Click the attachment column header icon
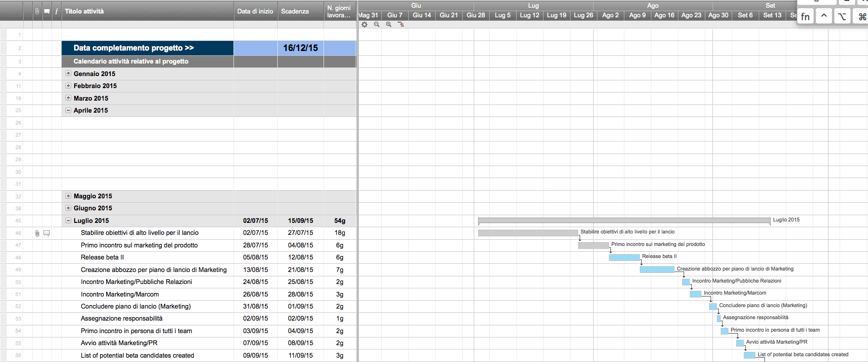 (37, 11)
